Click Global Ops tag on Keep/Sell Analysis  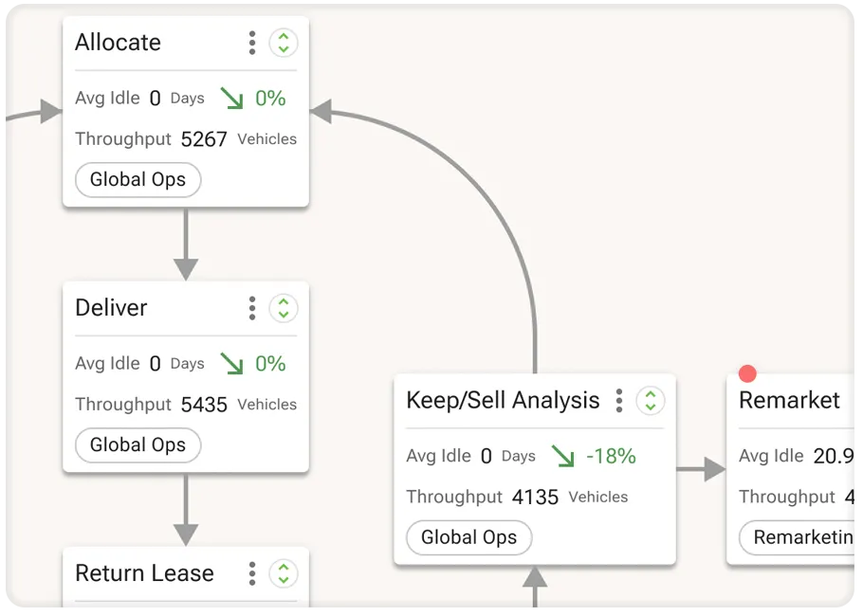pyautogui.click(x=468, y=538)
